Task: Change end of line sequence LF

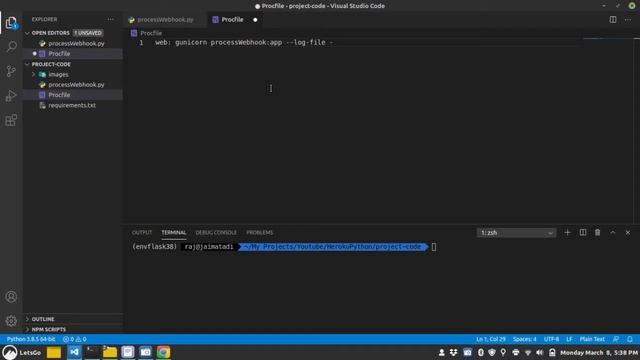Action: point(569,339)
